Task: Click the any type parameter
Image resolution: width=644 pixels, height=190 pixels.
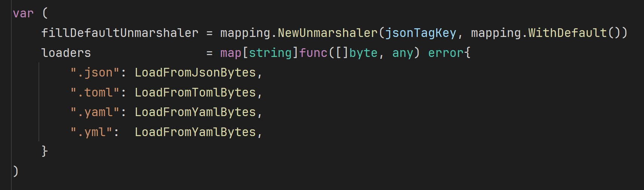Action: coord(403,53)
